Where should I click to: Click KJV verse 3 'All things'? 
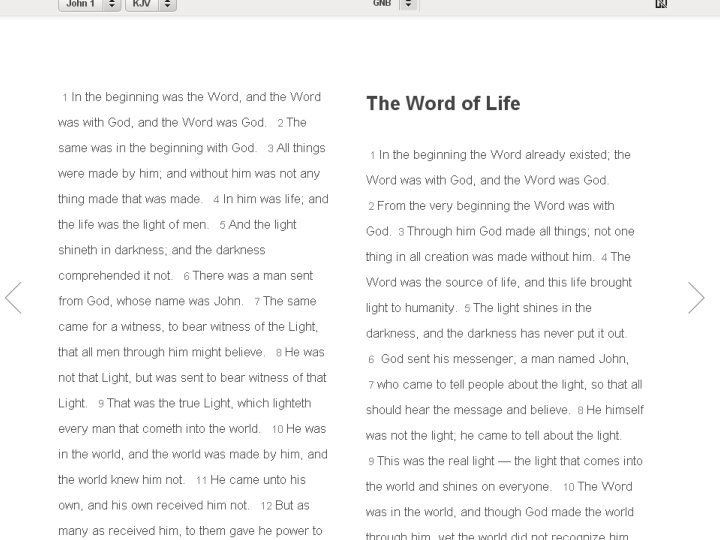click(x=301, y=148)
